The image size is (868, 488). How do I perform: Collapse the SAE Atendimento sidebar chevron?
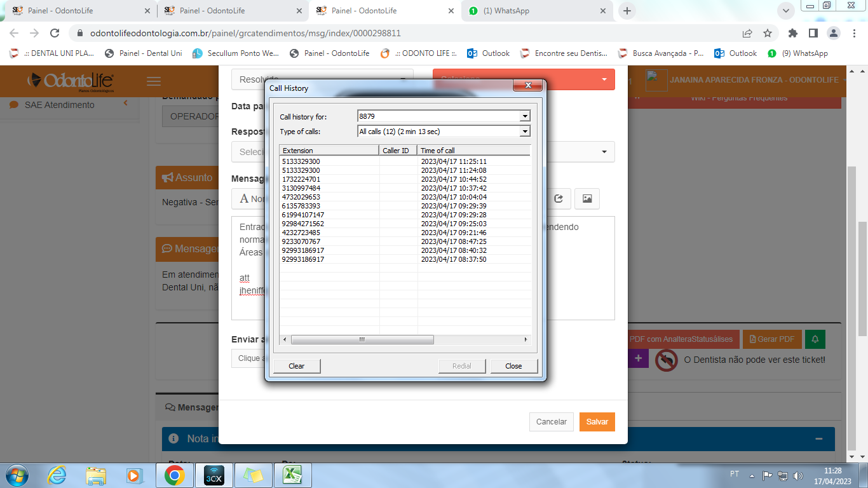click(125, 104)
